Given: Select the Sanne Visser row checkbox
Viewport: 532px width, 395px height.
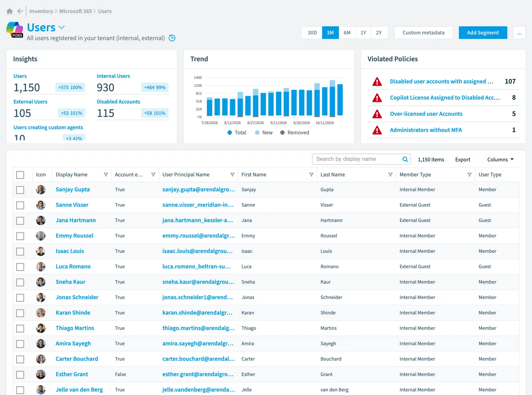Looking at the screenshot, I should pos(20,205).
